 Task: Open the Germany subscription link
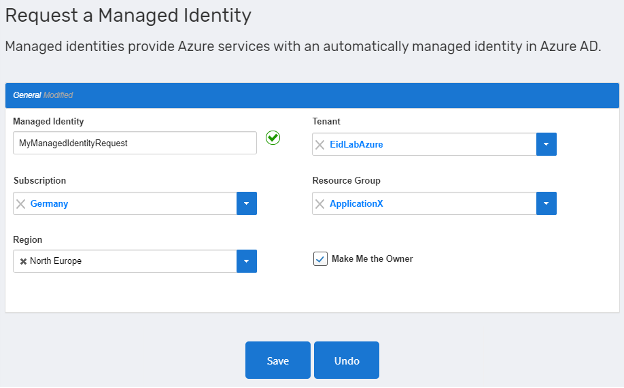49,204
